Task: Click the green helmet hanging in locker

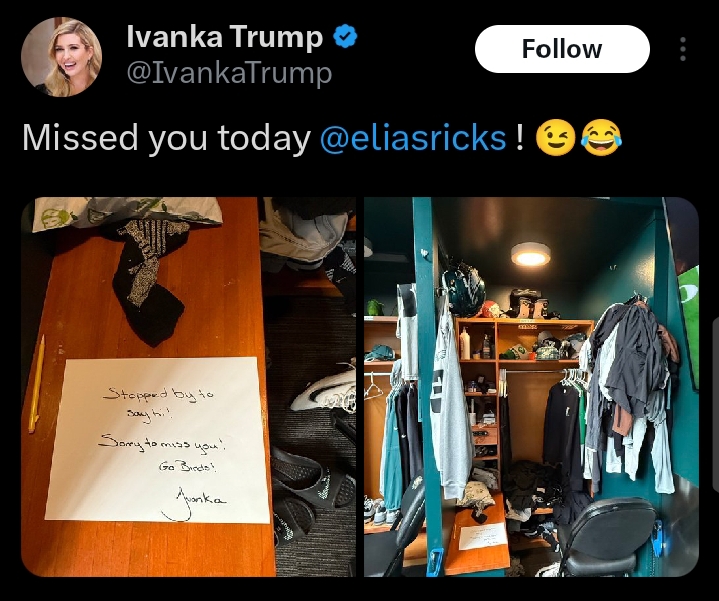Action: [x=463, y=288]
